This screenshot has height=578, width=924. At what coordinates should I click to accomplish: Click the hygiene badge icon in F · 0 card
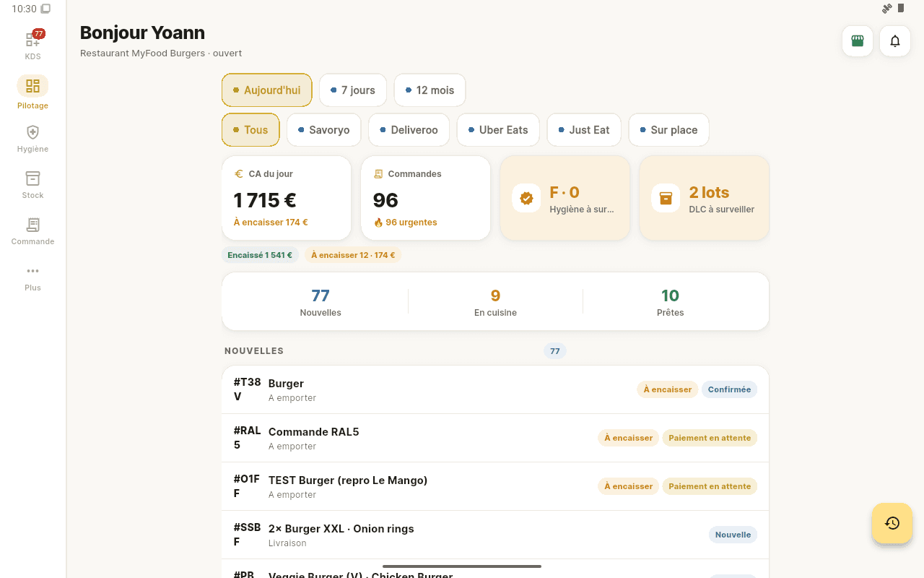click(527, 198)
